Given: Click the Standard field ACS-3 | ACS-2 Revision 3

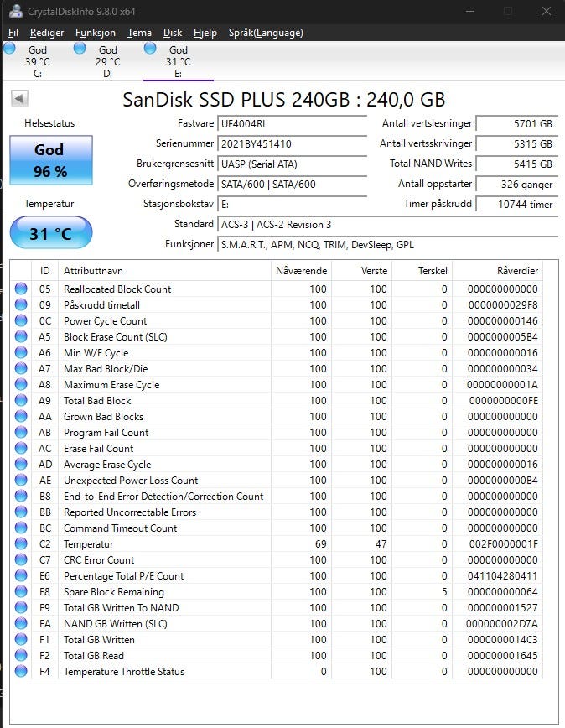Looking at the screenshot, I should [388, 224].
